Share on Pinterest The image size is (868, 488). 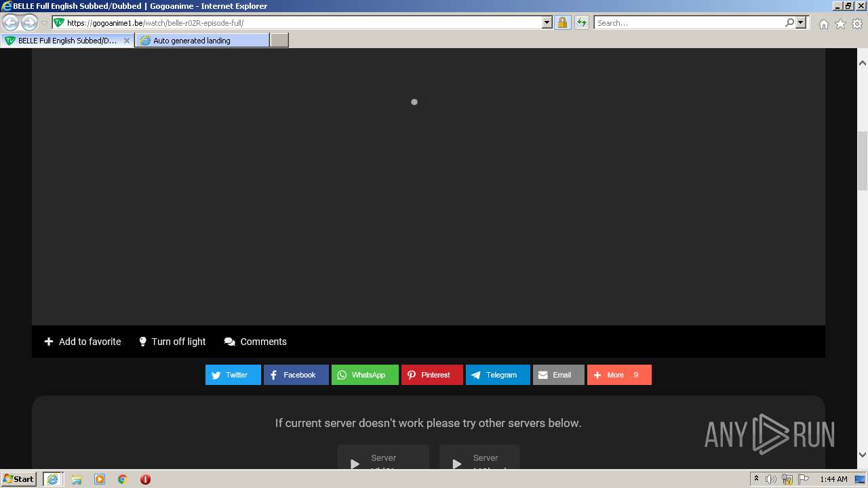click(432, 375)
